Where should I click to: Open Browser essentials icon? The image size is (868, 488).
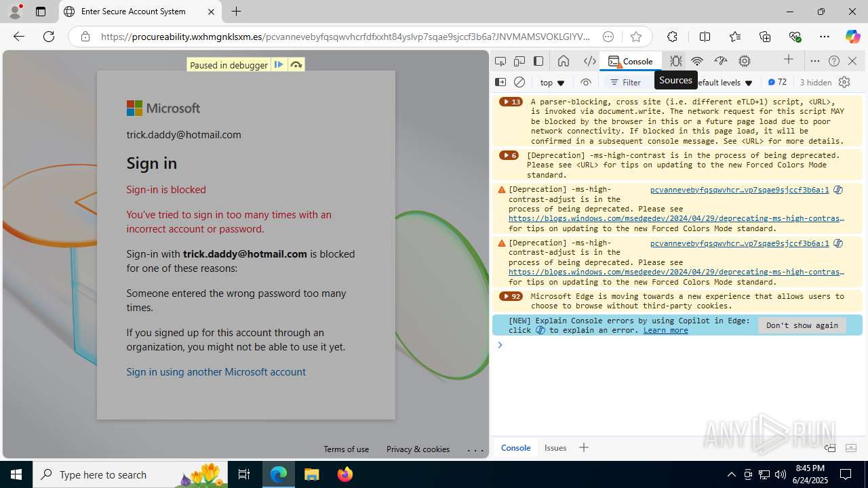[795, 37]
